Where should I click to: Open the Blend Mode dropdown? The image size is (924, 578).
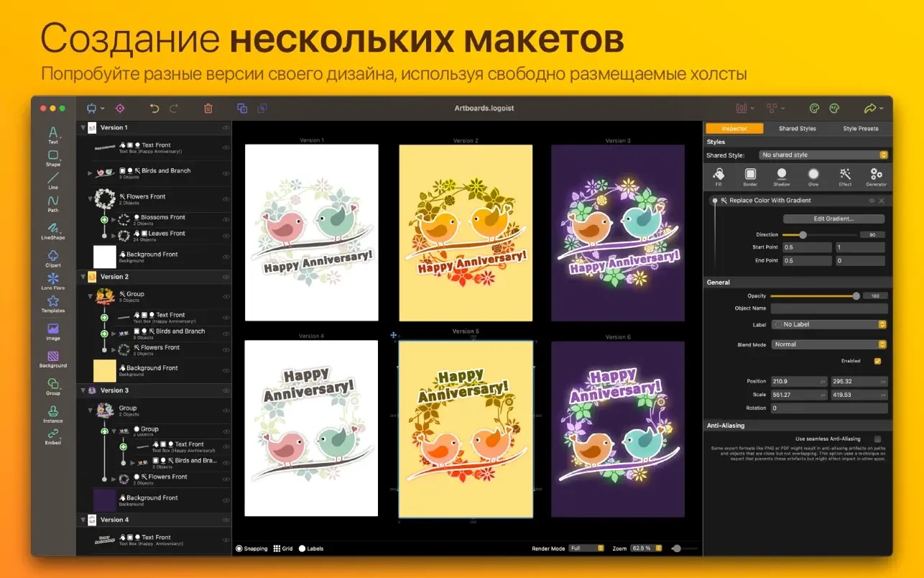click(x=829, y=344)
